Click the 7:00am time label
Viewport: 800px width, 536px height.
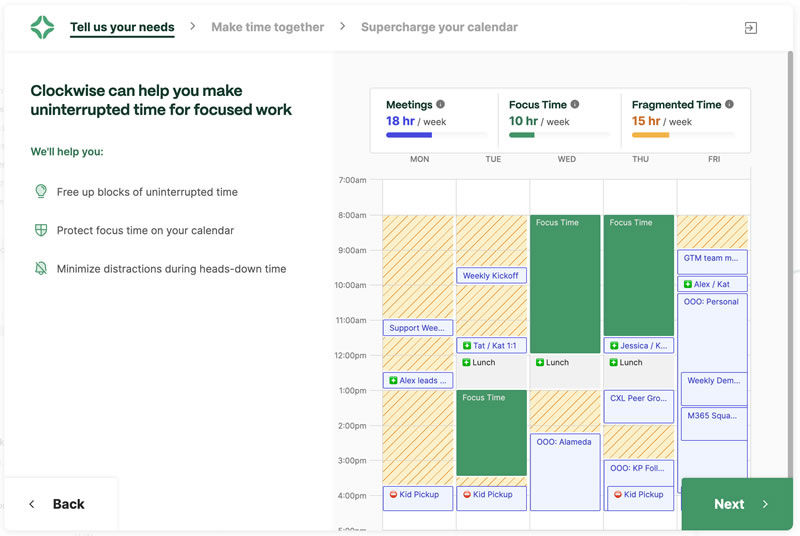pos(352,180)
